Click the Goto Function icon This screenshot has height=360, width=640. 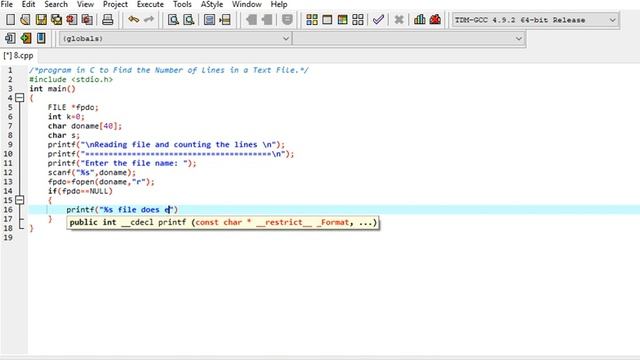click(x=209, y=20)
